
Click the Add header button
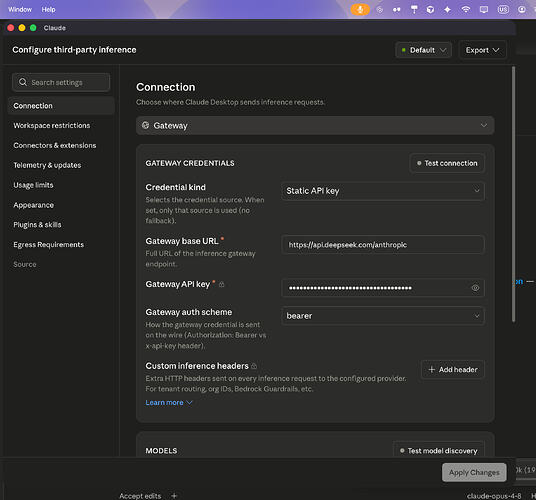pos(453,369)
